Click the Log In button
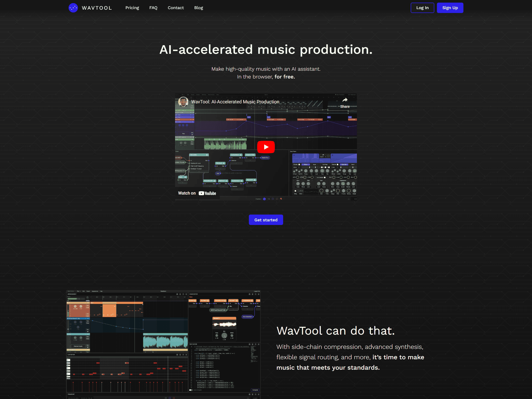This screenshot has width=532, height=399. [422, 8]
